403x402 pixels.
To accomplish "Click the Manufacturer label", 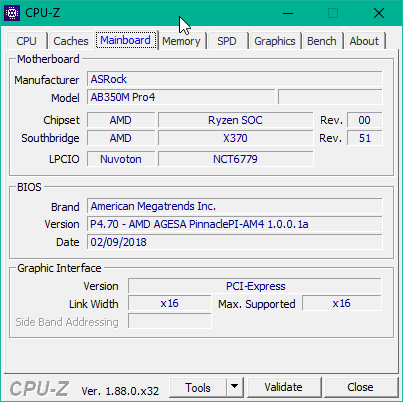I will click(x=47, y=80).
